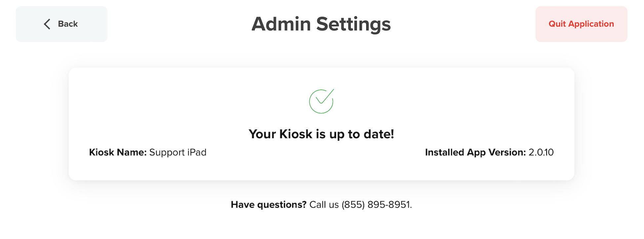
Task: Tap the 895-8951 phone digits
Action: click(x=389, y=205)
